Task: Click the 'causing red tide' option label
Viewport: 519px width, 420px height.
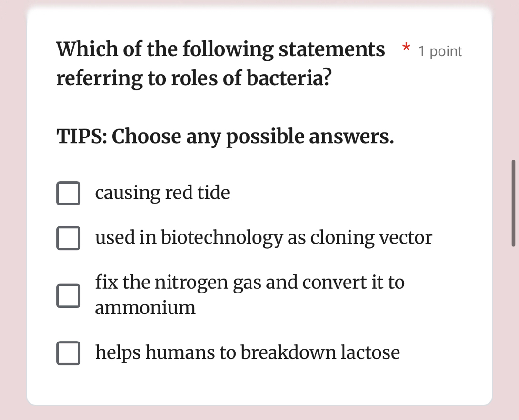Action: point(162,193)
